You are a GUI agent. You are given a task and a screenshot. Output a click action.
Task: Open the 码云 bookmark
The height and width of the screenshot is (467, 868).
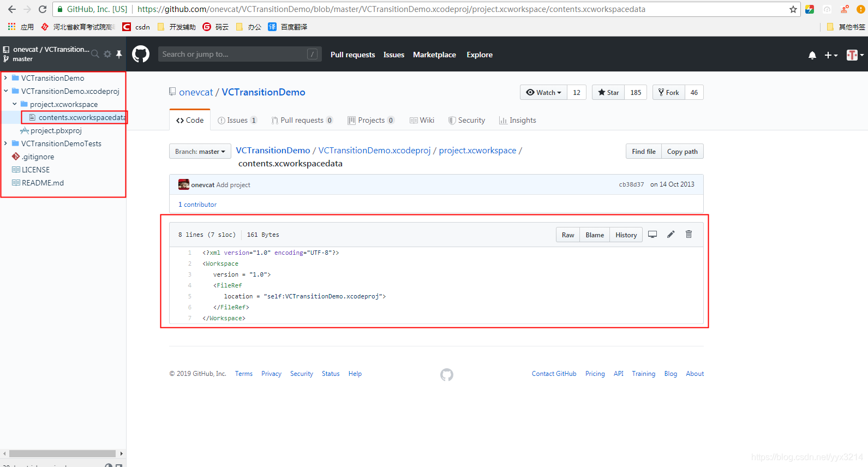215,27
